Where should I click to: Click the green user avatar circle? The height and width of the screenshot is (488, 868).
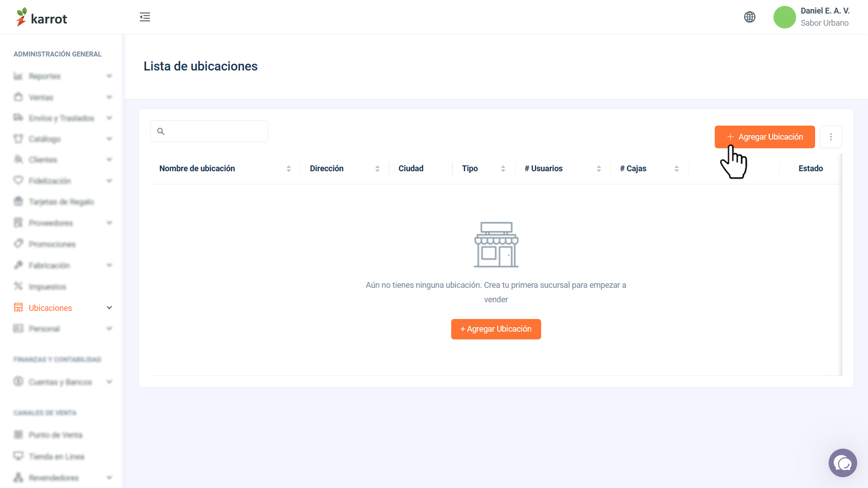pos(784,17)
